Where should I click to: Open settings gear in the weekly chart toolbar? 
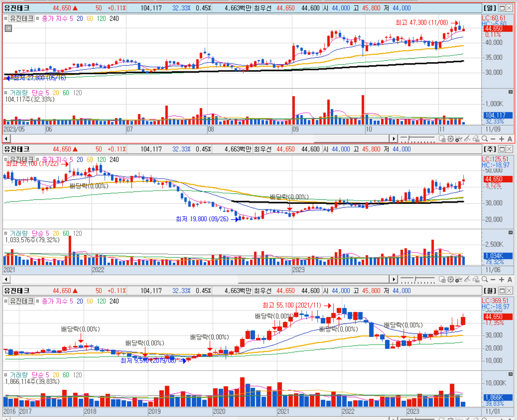pos(450,279)
